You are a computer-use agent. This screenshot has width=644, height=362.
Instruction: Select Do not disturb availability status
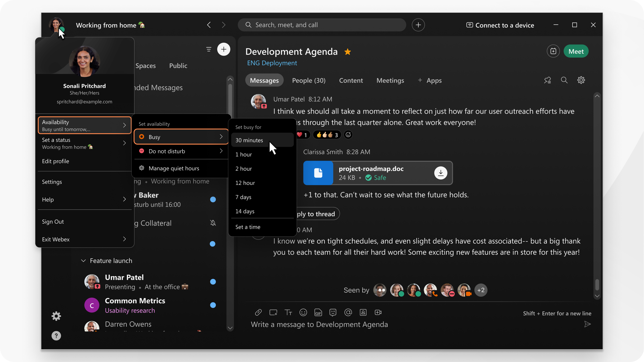click(167, 151)
